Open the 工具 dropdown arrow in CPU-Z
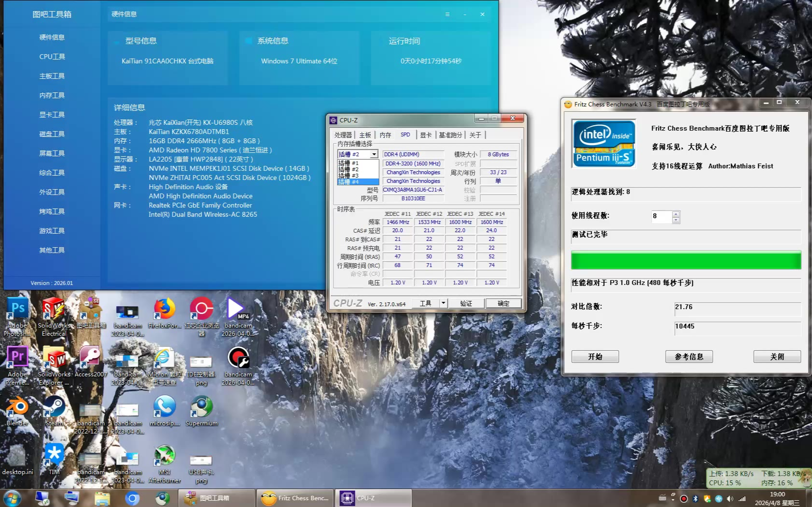This screenshot has width=812, height=507. click(443, 303)
